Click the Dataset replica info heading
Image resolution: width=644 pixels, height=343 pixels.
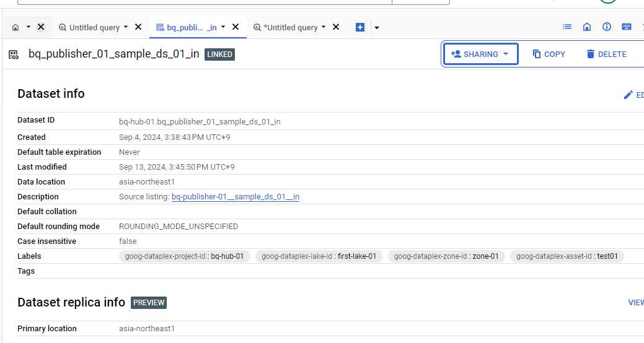71,302
